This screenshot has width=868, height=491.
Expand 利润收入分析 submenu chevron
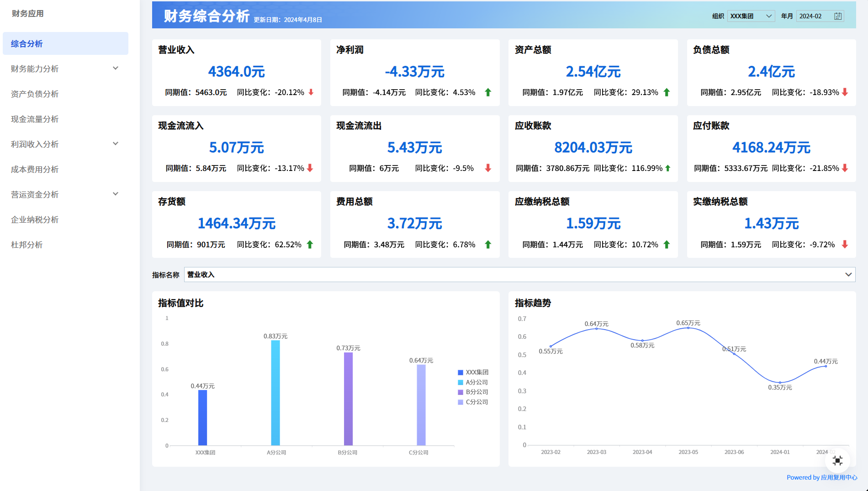pos(116,144)
